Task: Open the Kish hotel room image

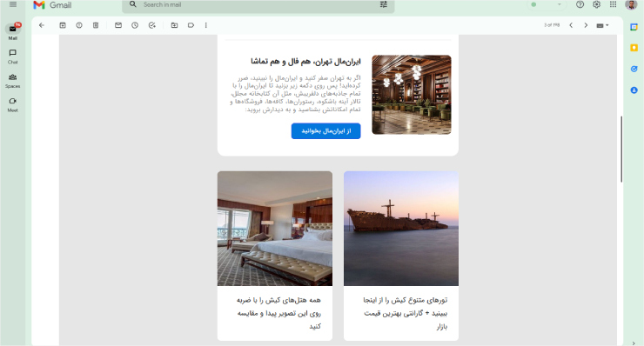Action: coord(275,229)
